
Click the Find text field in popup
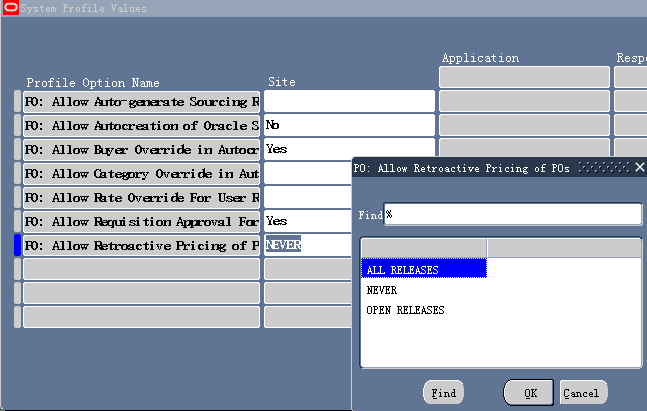pyautogui.click(x=513, y=214)
